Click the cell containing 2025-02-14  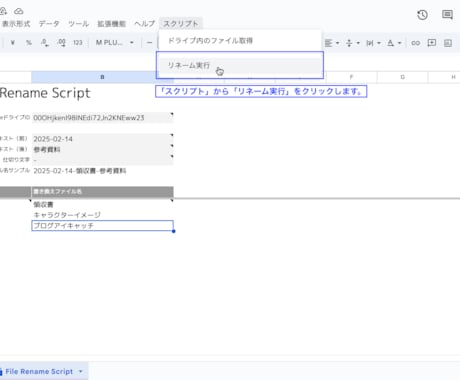(x=102, y=139)
